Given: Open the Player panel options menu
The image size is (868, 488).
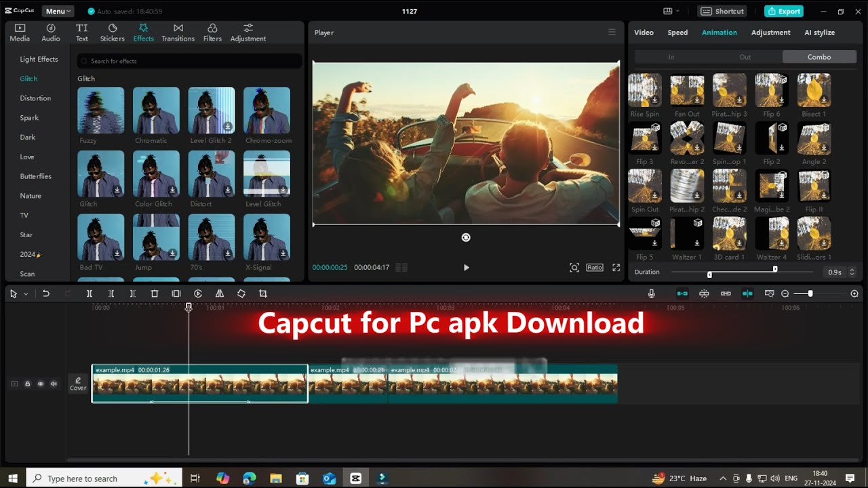Looking at the screenshot, I should (x=612, y=33).
